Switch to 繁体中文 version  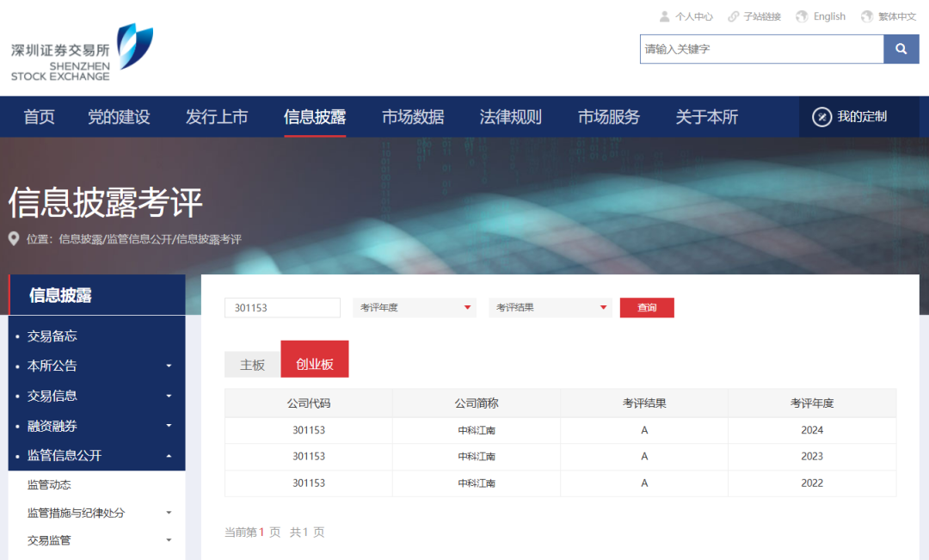pos(897,16)
